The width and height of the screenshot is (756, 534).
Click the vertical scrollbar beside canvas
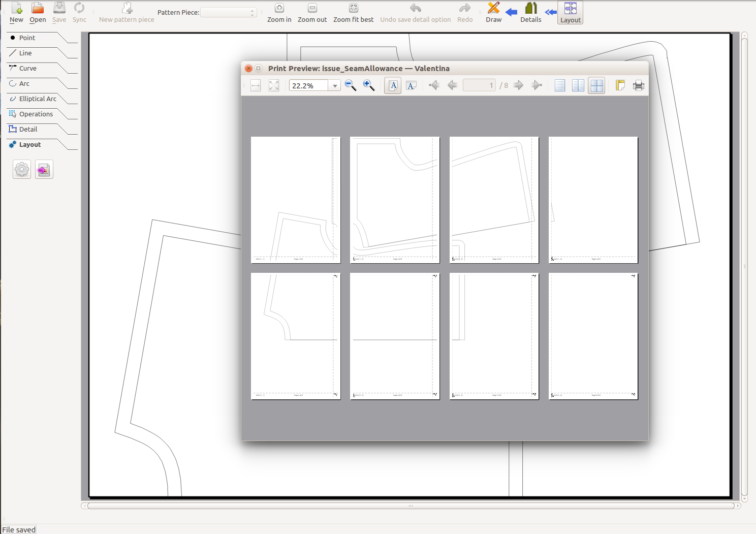pos(744,266)
